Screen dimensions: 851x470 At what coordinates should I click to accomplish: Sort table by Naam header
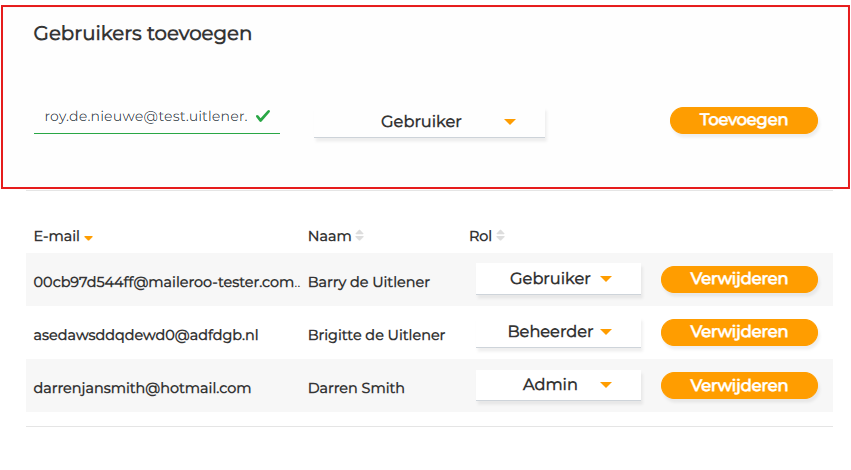[x=329, y=236]
